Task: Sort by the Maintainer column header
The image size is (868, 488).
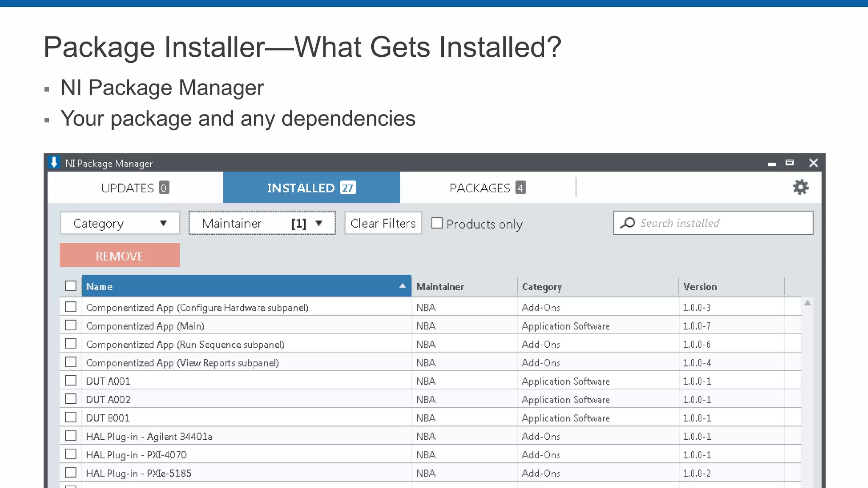Action: coord(465,286)
